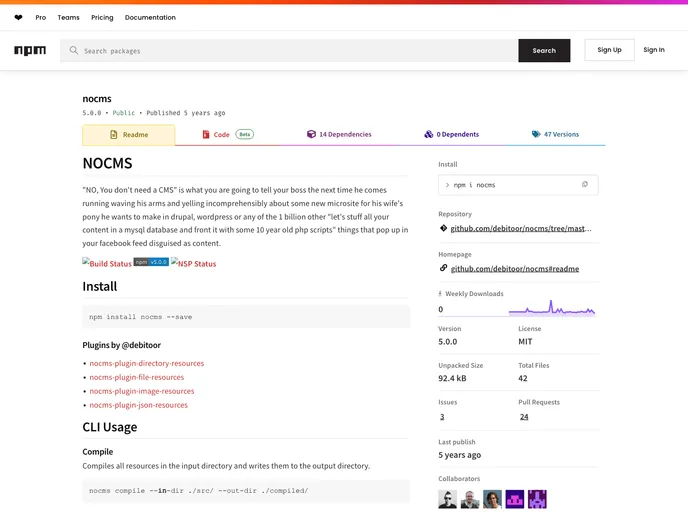Click the Readme tab file icon
The height and width of the screenshot is (512, 688).
(x=114, y=135)
